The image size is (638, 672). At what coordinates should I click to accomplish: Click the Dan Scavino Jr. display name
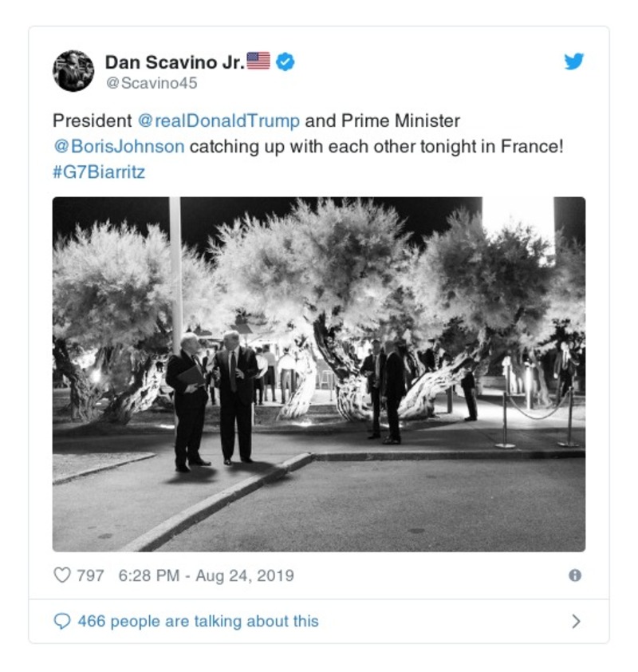click(x=175, y=62)
